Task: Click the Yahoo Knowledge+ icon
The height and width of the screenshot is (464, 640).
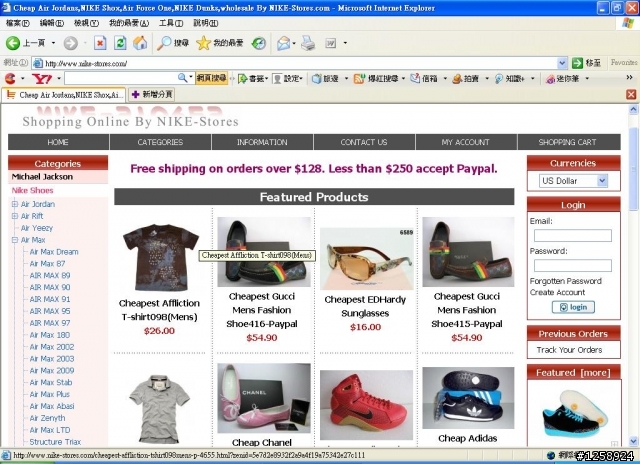Action: click(499, 78)
